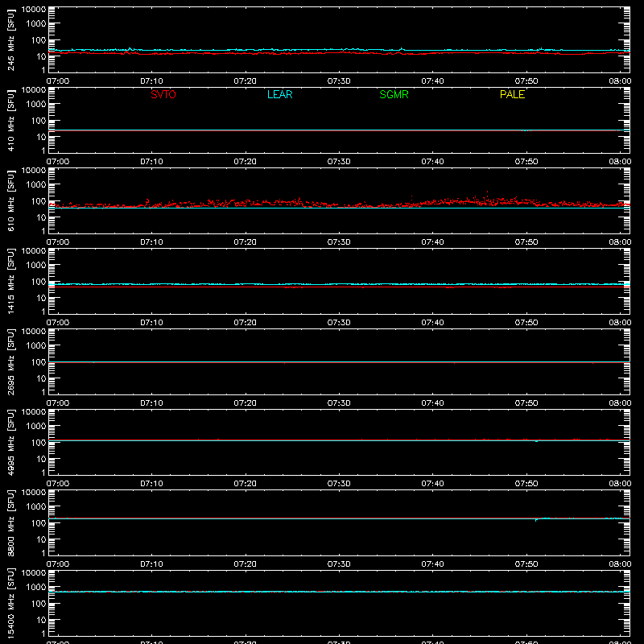This screenshot has height=644, width=644.
Task: Click 07:50 time label below 8800 MHz plot
Action: coord(526,564)
